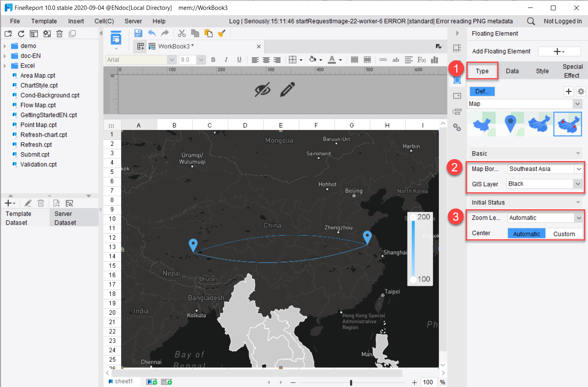Switch Center setting to Custom

coord(564,233)
